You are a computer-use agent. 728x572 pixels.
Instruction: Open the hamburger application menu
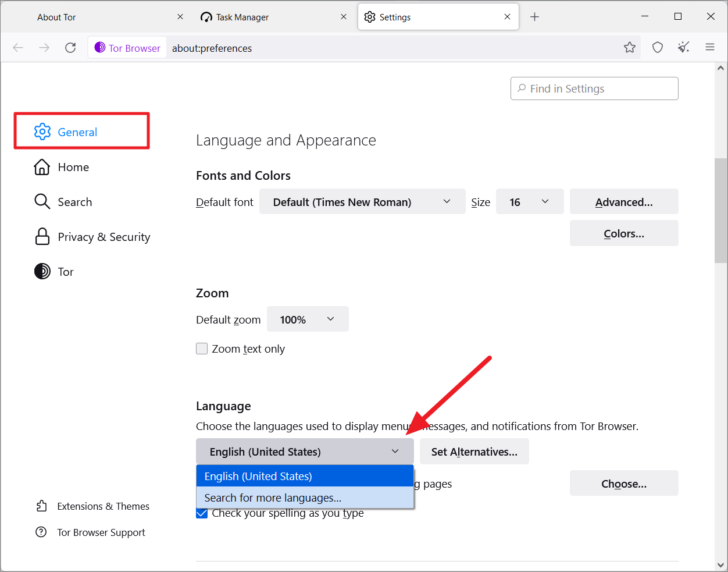(x=710, y=48)
